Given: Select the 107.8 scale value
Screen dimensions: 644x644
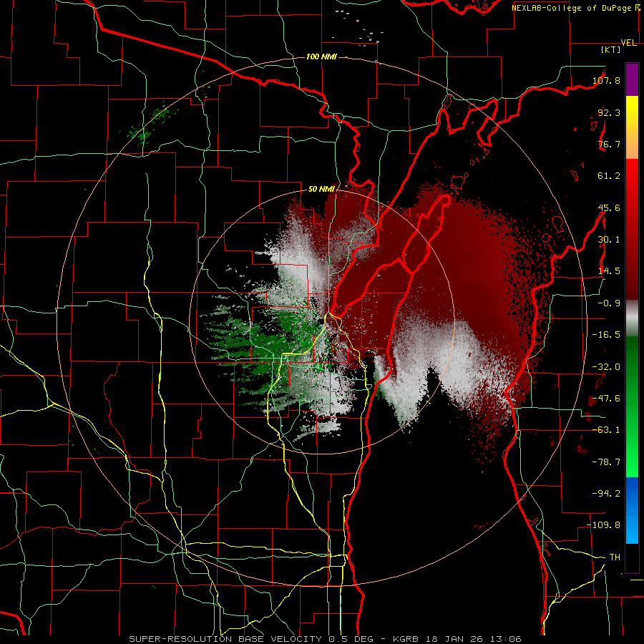Looking at the screenshot, I should pos(606,80).
